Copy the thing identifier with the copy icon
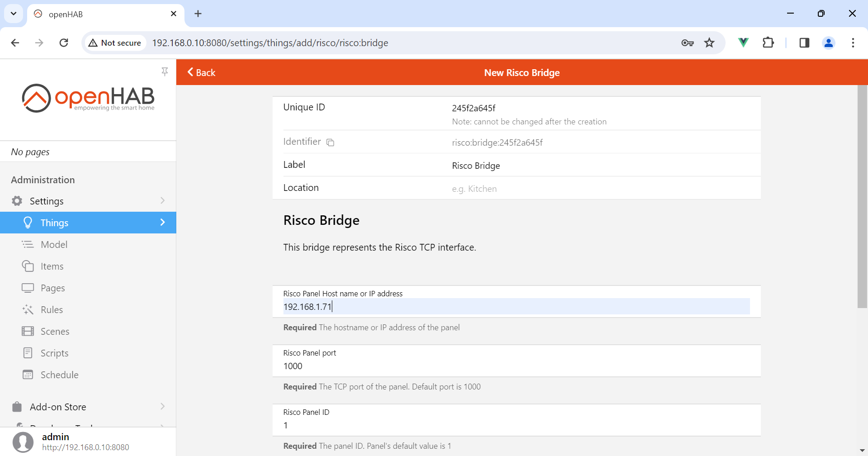868x456 pixels. [330, 142]
